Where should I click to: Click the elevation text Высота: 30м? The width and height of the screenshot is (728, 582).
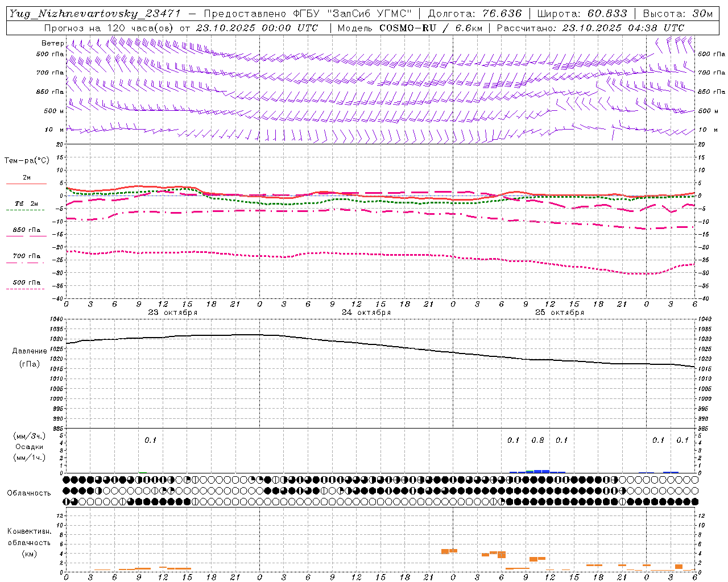pyautogui.click(x=677, y=14)
